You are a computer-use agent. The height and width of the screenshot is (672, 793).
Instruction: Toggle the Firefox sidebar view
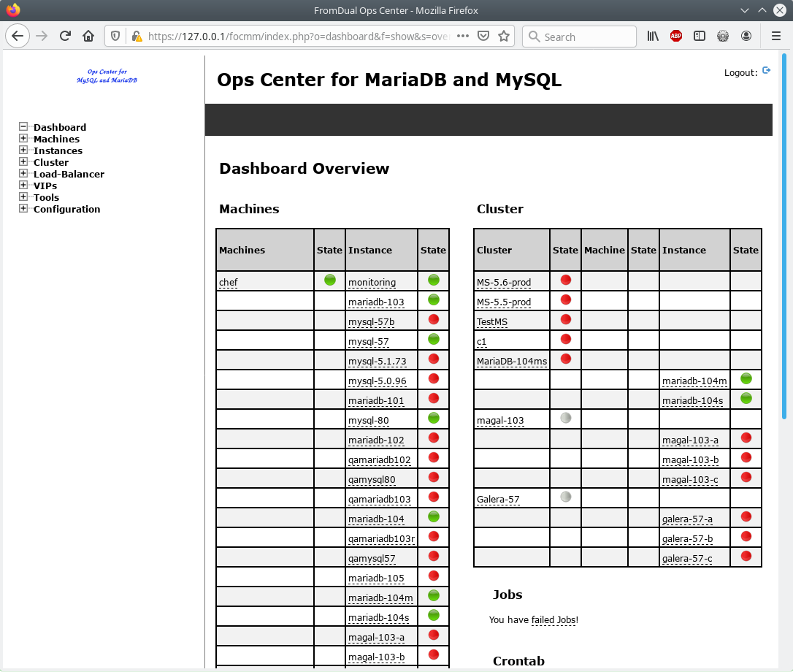tap(700, 36)
